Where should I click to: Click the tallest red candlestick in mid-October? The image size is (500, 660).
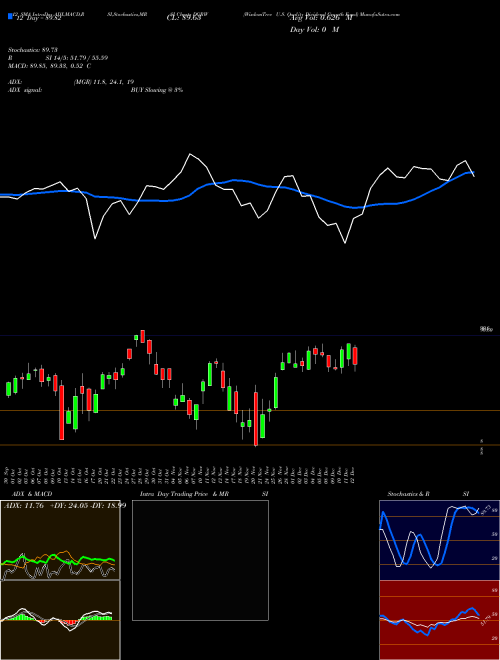[61, 411]
